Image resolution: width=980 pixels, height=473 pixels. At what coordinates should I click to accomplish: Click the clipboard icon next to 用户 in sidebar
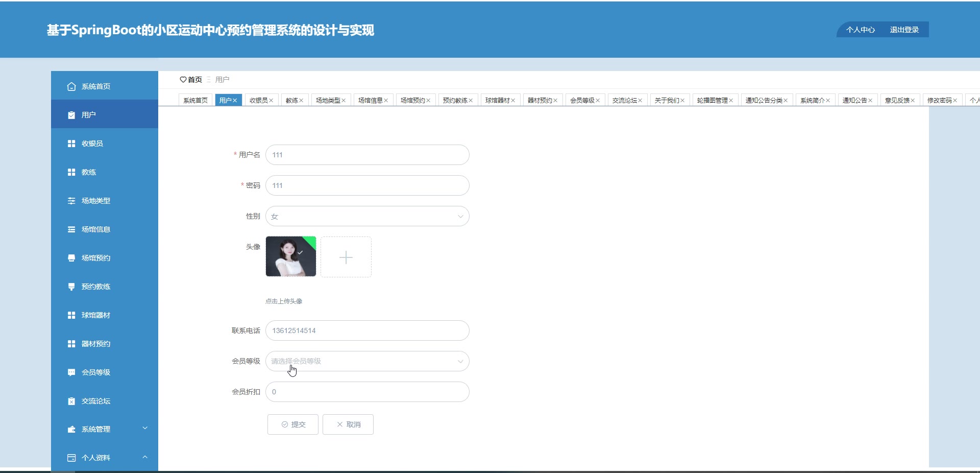click(x=71, y=115)
